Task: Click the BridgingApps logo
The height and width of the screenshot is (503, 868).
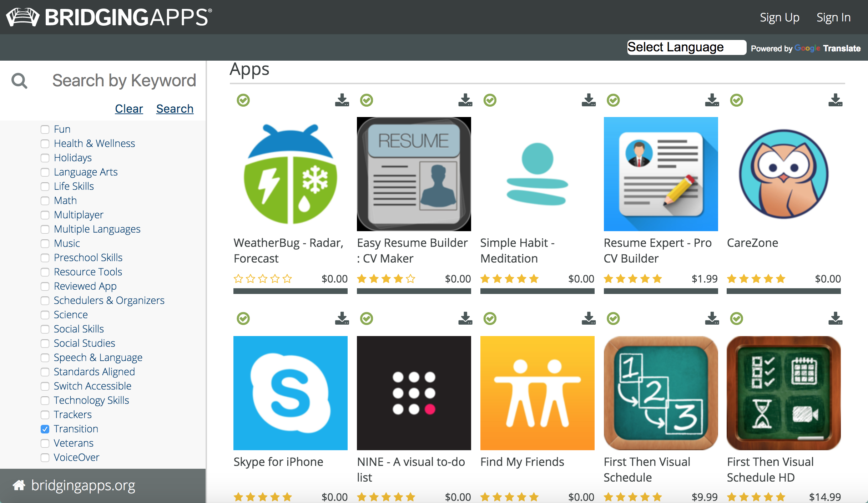Action: [109, 17]
